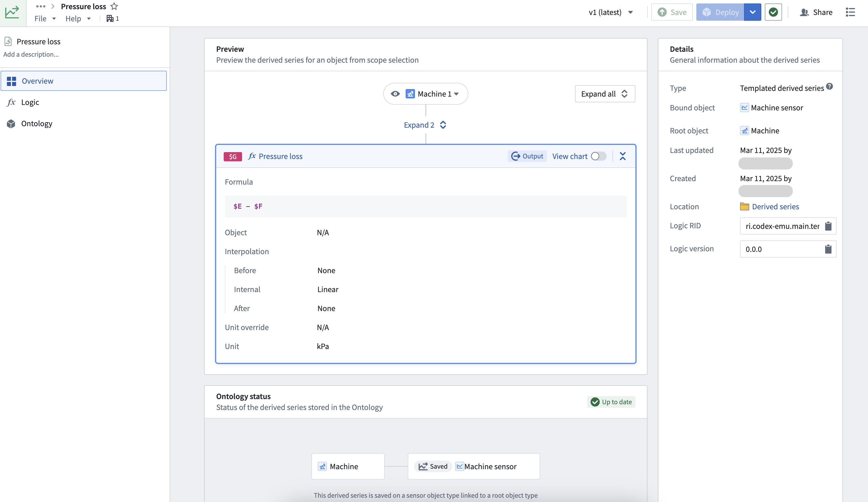Screen dimensions: 868x502
Task: Copy the Logic version to clipboard
Action: (x=828, y=249)
